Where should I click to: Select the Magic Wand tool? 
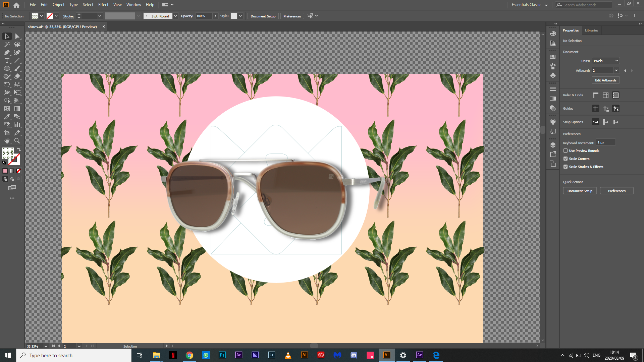[x=7, y=45]
